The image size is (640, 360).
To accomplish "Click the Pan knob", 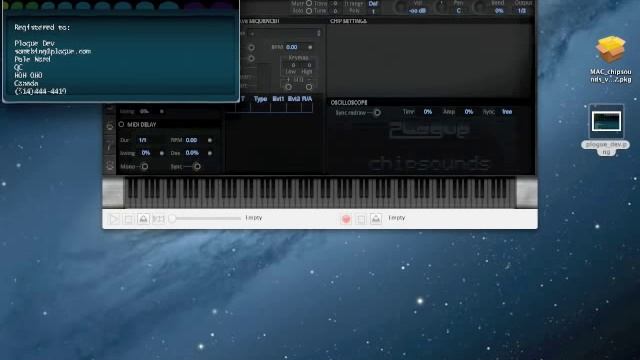I will pyautogui.click(x=442, y=7).
